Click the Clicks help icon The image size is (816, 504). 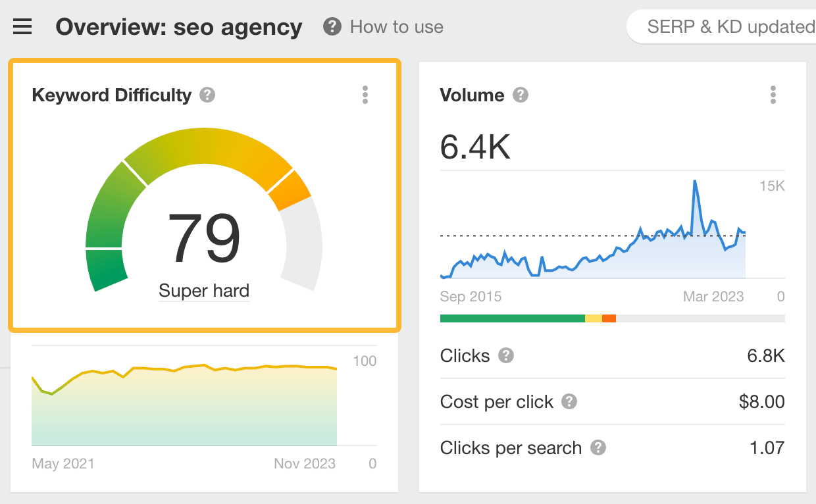coord(505,356)
